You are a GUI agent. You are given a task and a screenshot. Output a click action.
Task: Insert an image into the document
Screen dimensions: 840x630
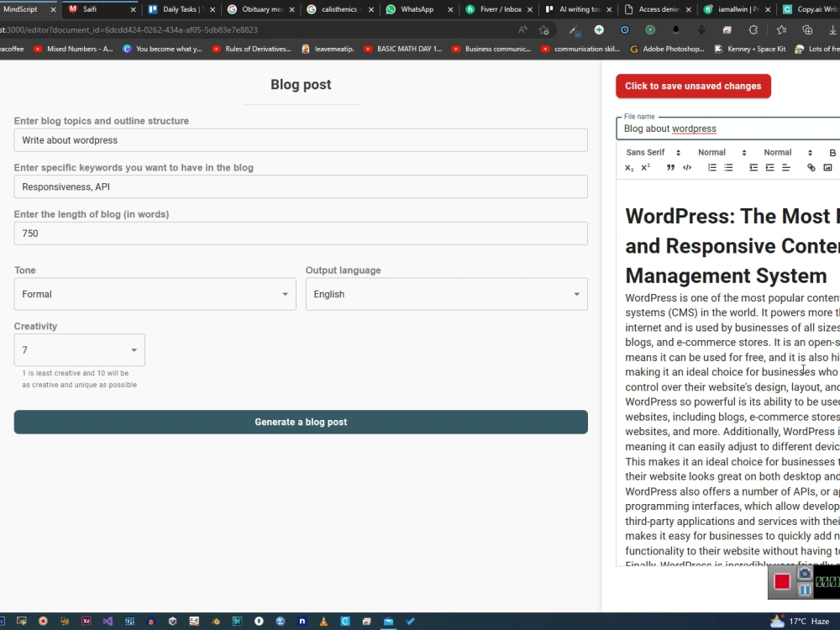827,168
